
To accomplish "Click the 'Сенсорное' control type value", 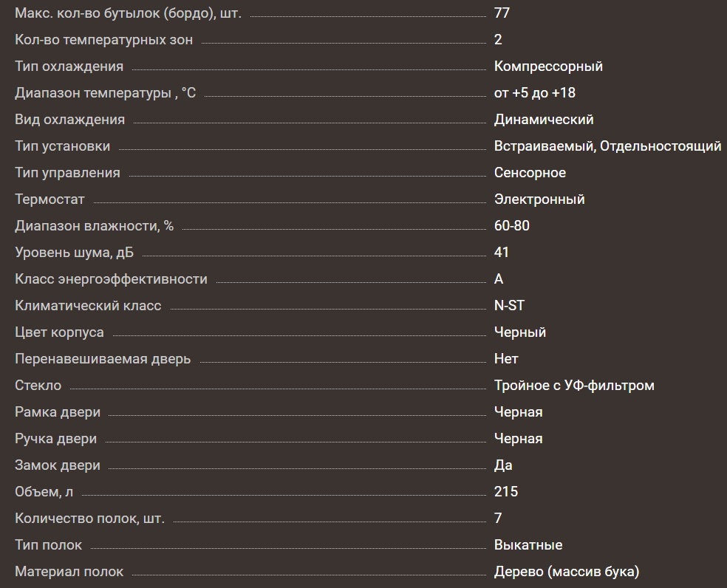I will click(x=530, y=173).
